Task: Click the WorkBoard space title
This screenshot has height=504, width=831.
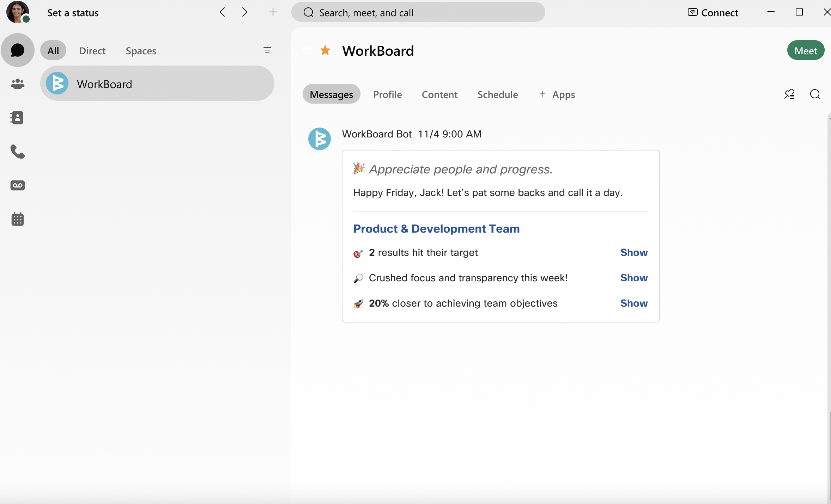Action: [378, 51]
